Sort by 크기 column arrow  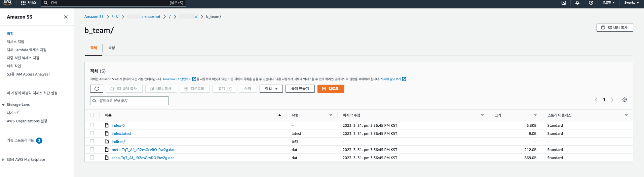click(535, 115)
